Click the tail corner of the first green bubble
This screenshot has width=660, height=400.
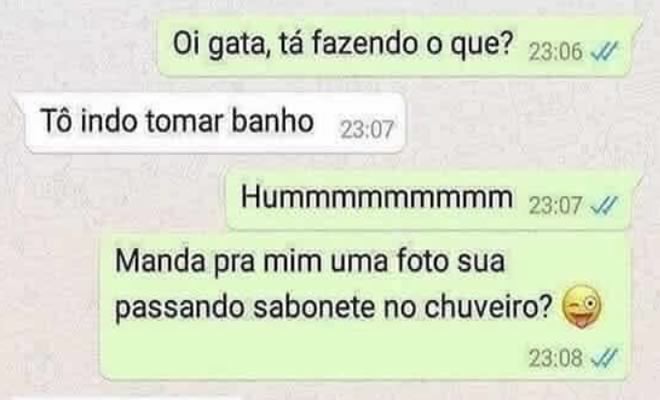coord(636,23)
